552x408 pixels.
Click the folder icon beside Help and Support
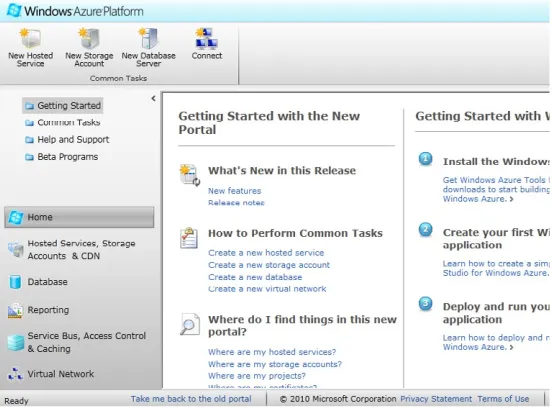30,140
